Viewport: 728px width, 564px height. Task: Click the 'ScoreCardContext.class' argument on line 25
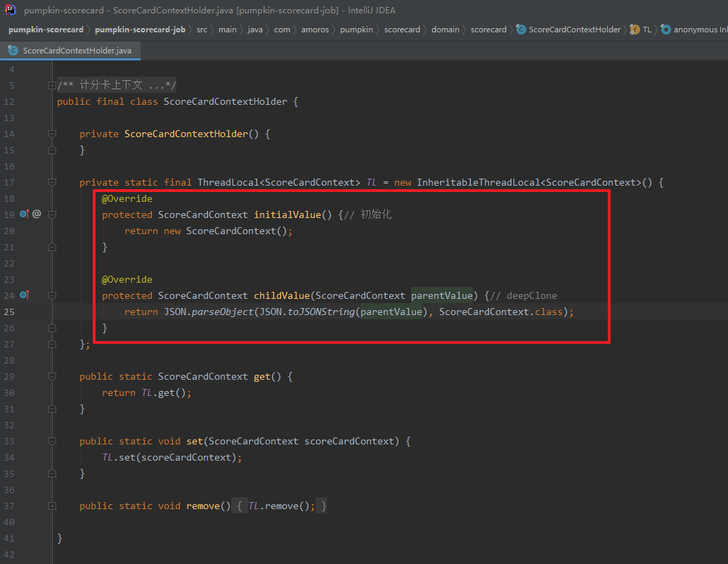pos(500,312)
